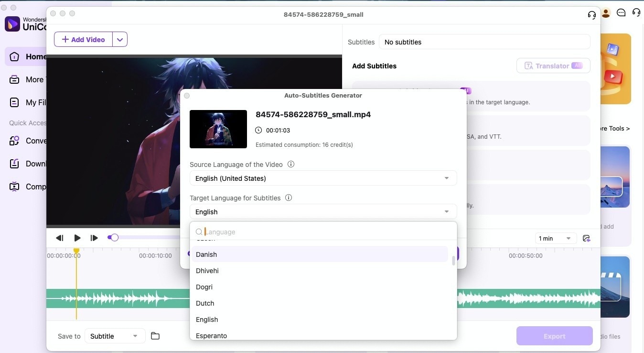Open the message center chat icon
The height and width of the screenshot is (353, 644).
click(621, 13)
